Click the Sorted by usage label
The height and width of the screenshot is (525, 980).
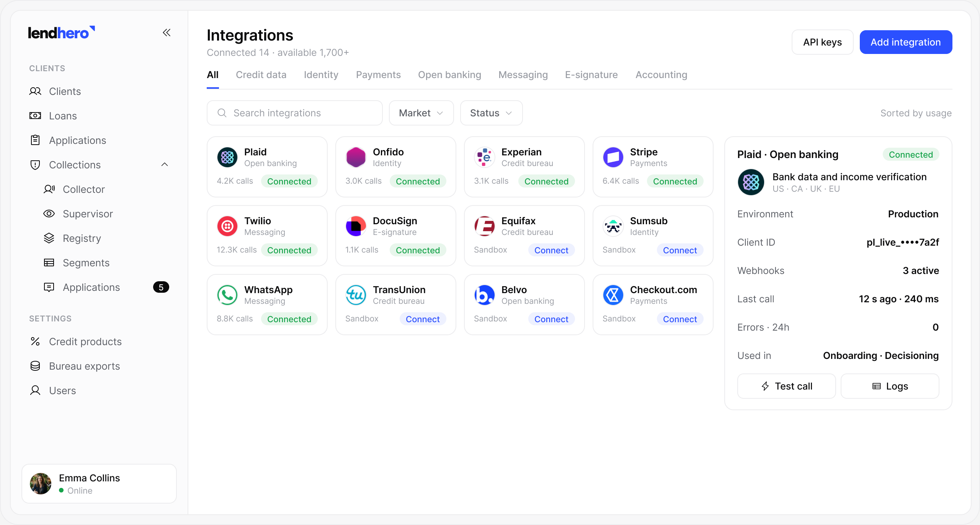click(x=916, y=113)
